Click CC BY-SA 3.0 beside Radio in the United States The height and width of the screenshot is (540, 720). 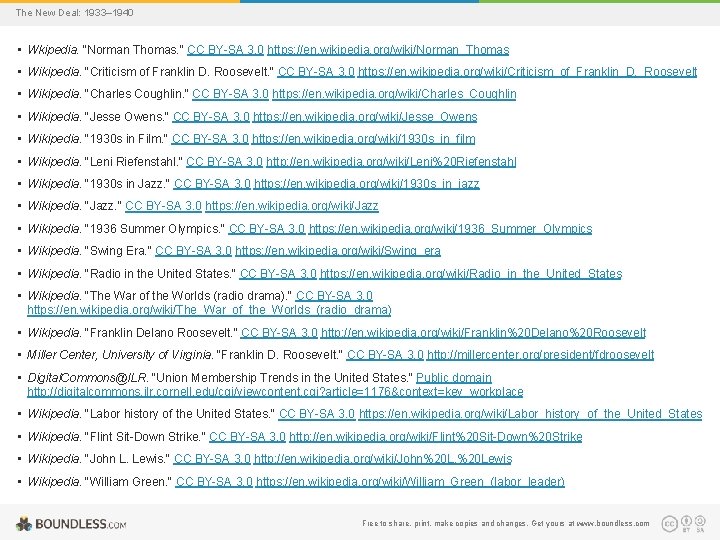278,274
